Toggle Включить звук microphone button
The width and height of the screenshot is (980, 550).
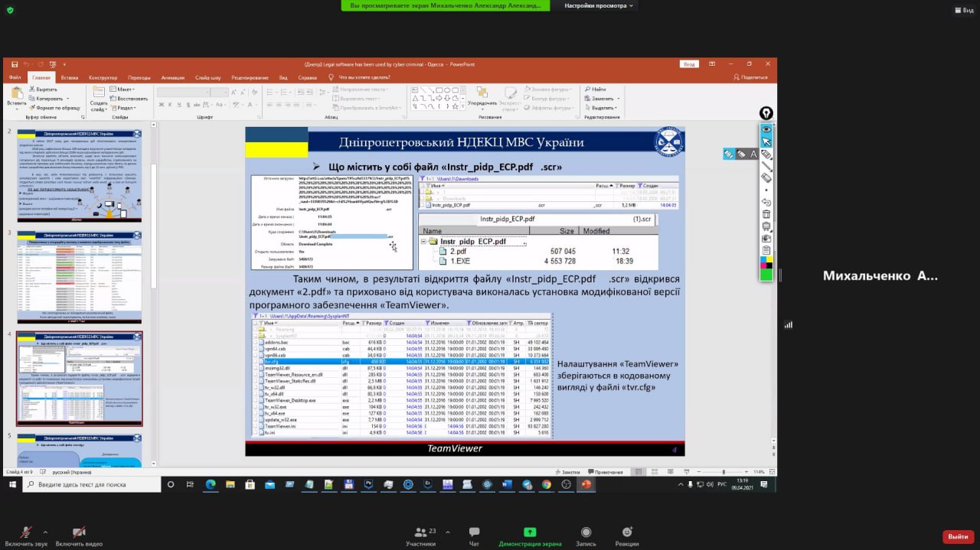pos(25,536)
